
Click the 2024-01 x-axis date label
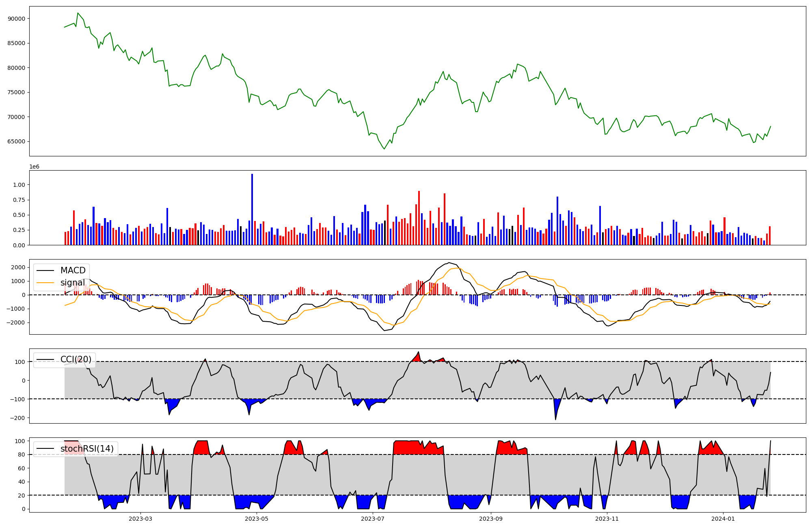pyautogui.click(x=723, y=519)
